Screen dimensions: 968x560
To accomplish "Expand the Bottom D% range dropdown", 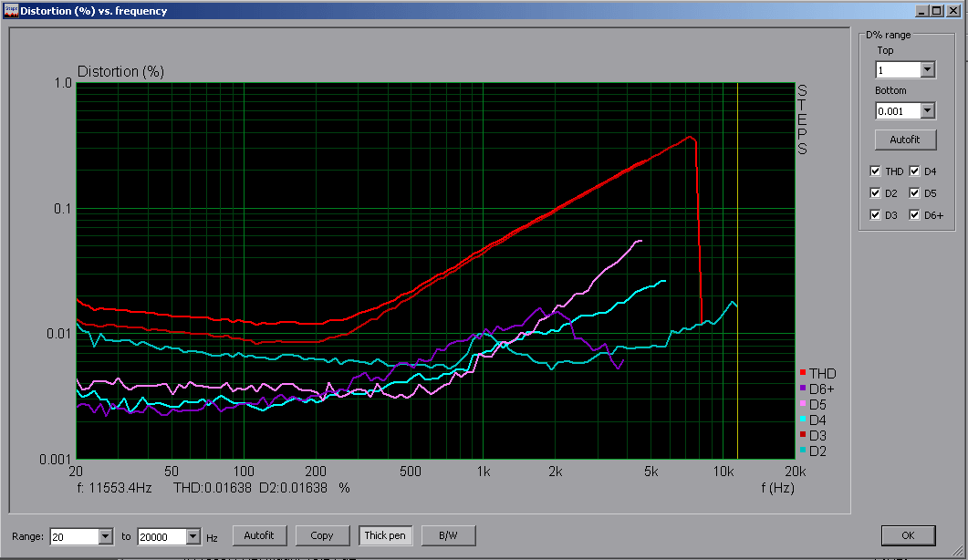I will click(x=927, y=110).
